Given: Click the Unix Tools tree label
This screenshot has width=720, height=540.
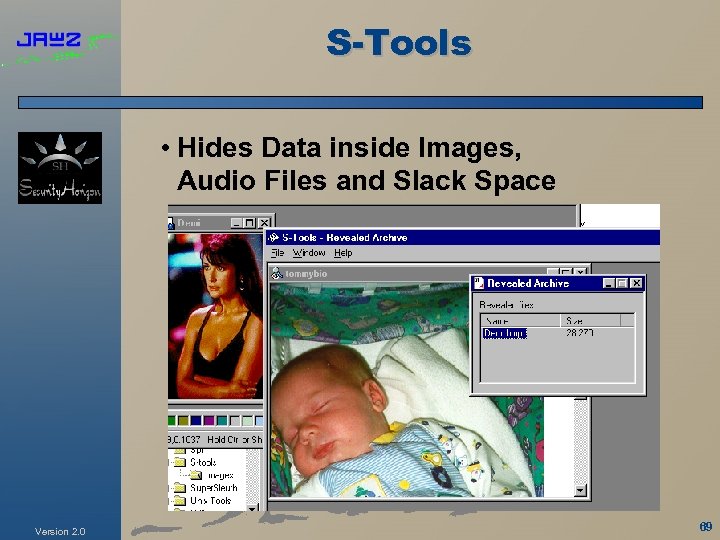Looking at the screenshot, I should coord(210,501).
